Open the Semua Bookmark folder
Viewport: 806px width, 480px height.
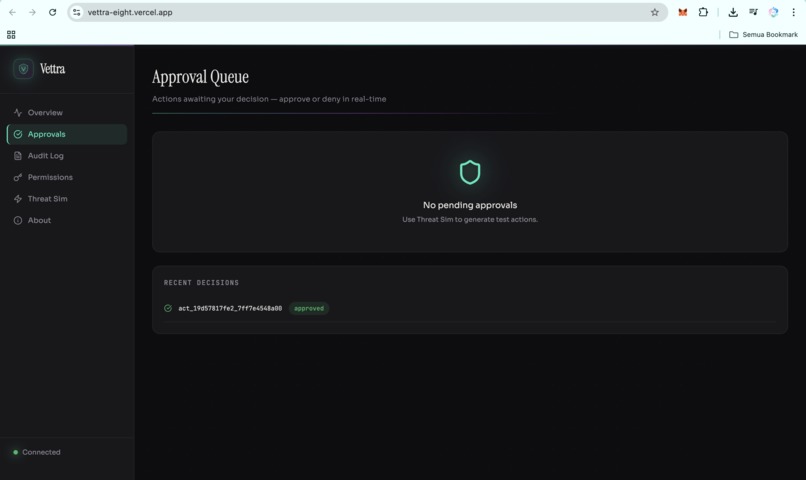click(763, 34)
